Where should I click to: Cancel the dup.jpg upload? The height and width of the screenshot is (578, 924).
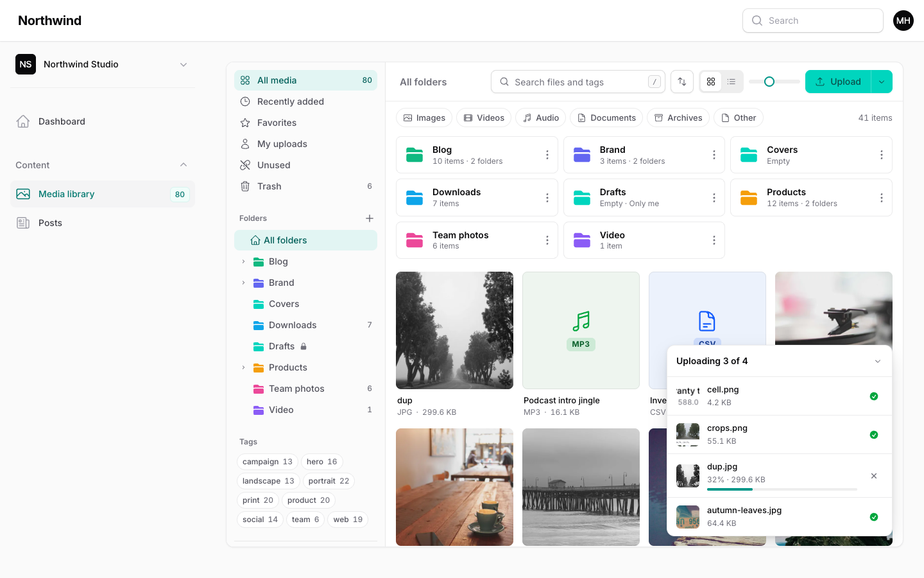pos(874,476)
